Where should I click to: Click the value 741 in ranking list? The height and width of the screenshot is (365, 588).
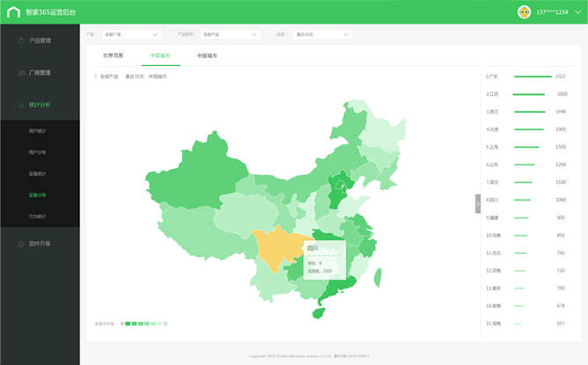[x=561, y=253]
